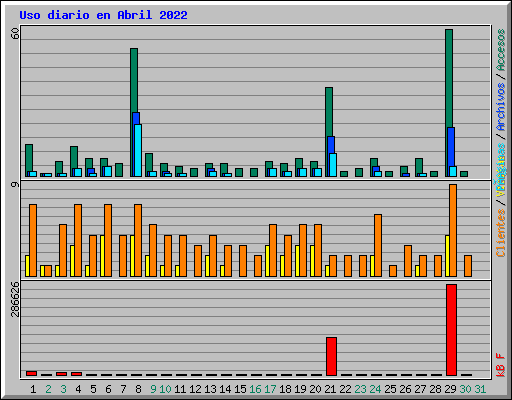The width and height of the screenshot is (512, 400).
Task: Click the chart title 'Uso diario en Abril 2022'
Action: click(x=103, y=15)
